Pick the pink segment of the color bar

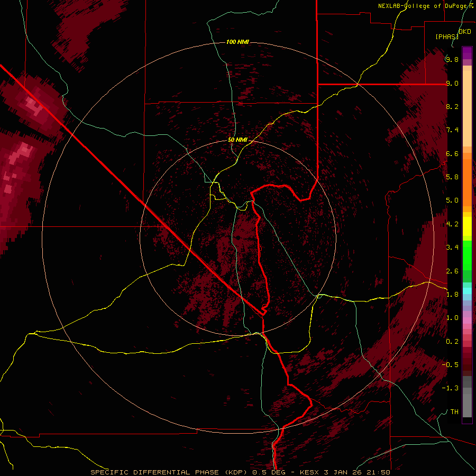click(467, 321)
